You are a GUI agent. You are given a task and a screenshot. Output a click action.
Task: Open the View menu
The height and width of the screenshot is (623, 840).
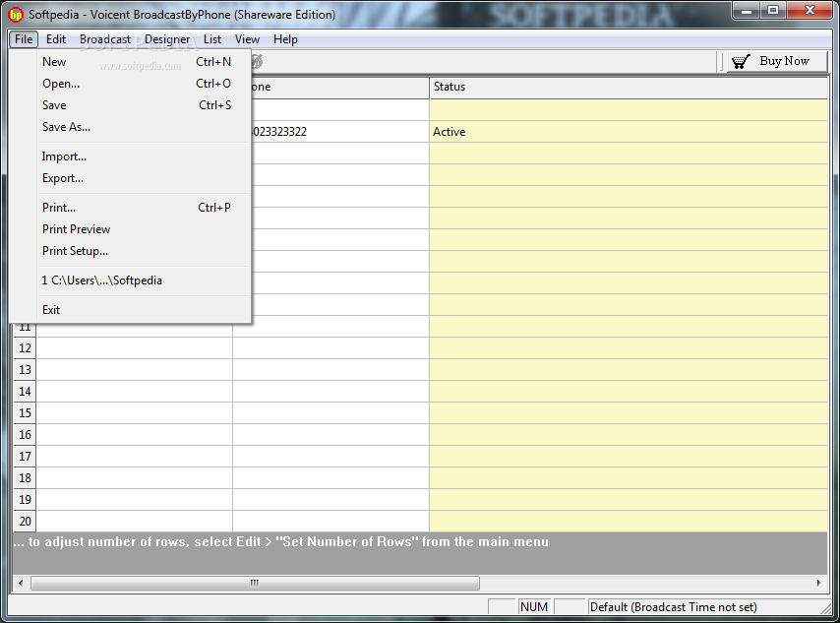[x=247, y=39]
